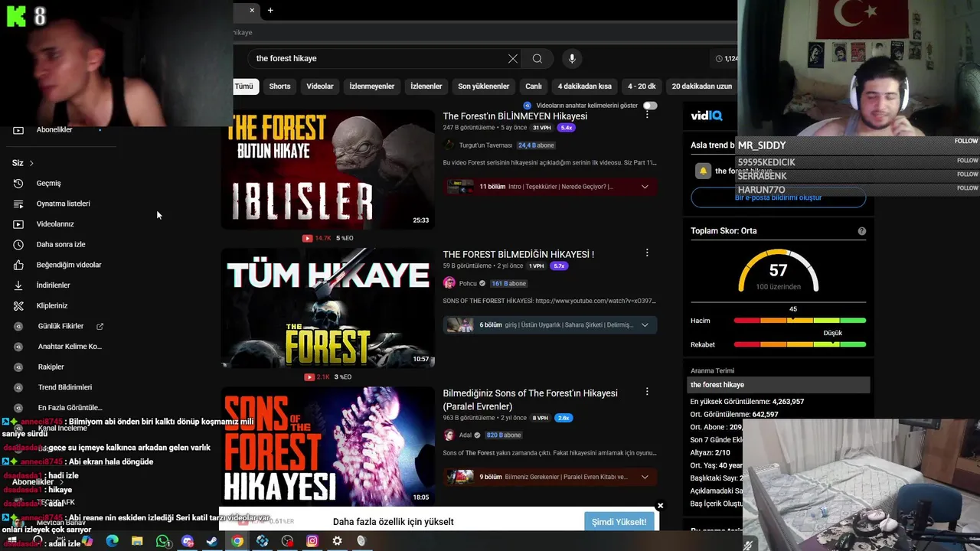
Task: Open a new browser tab with plus
Action: click(x=270, y=10)
